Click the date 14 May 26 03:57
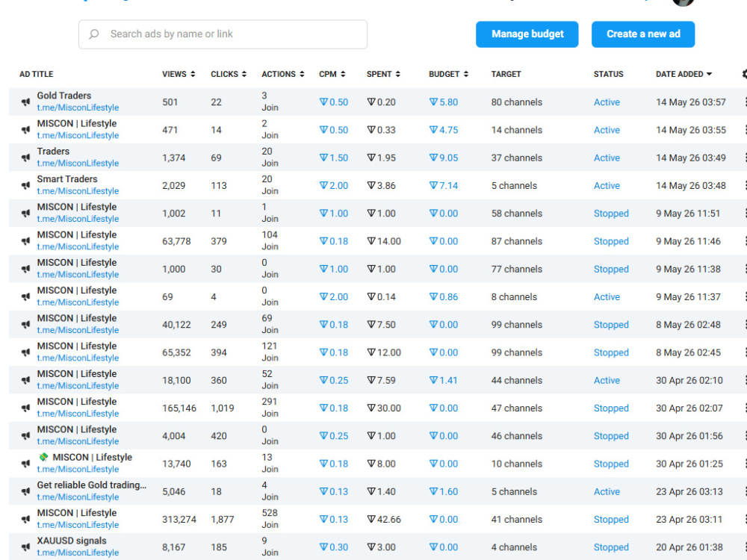This screenshot has height=560, width=747. coord(691,102)
